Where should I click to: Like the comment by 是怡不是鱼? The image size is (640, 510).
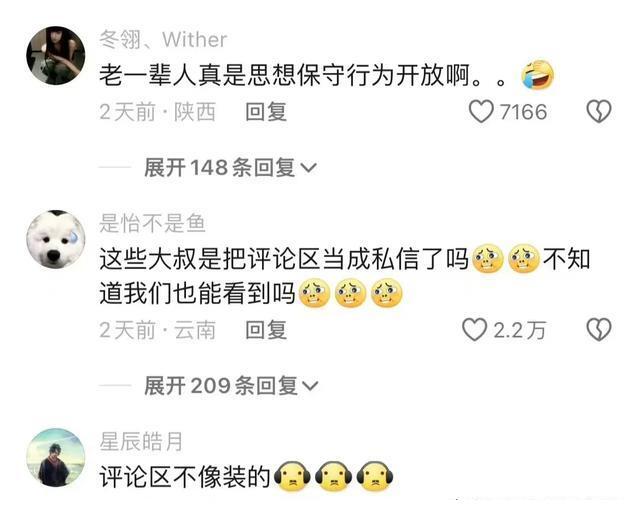point(474,330)
